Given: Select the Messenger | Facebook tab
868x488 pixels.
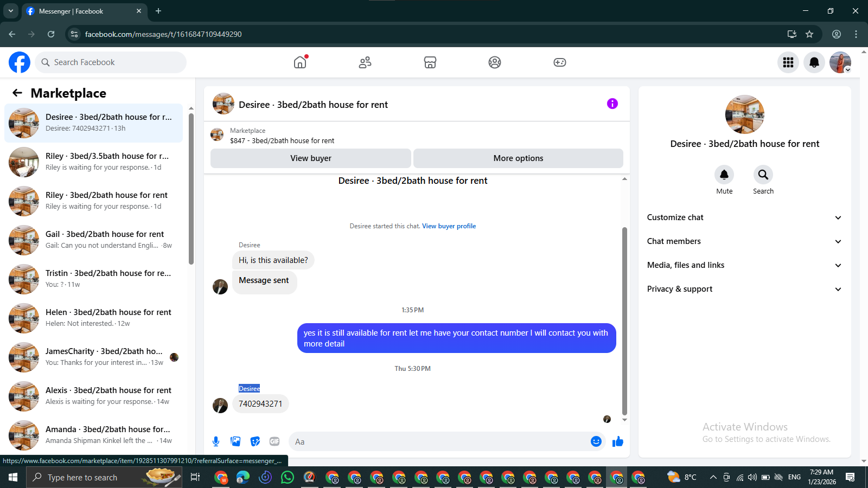Looking at the screenshot, I should tap(84, 11).
